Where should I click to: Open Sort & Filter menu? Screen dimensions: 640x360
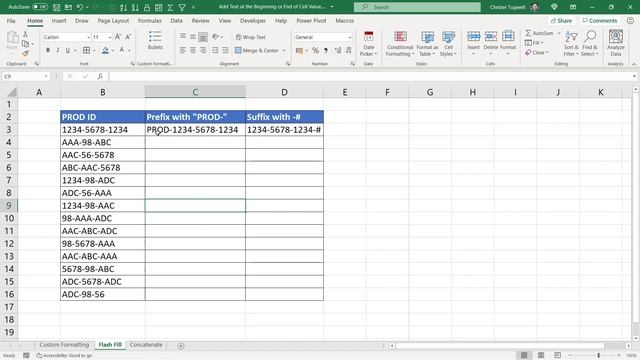pyautogui.click(x=571, y=44)
